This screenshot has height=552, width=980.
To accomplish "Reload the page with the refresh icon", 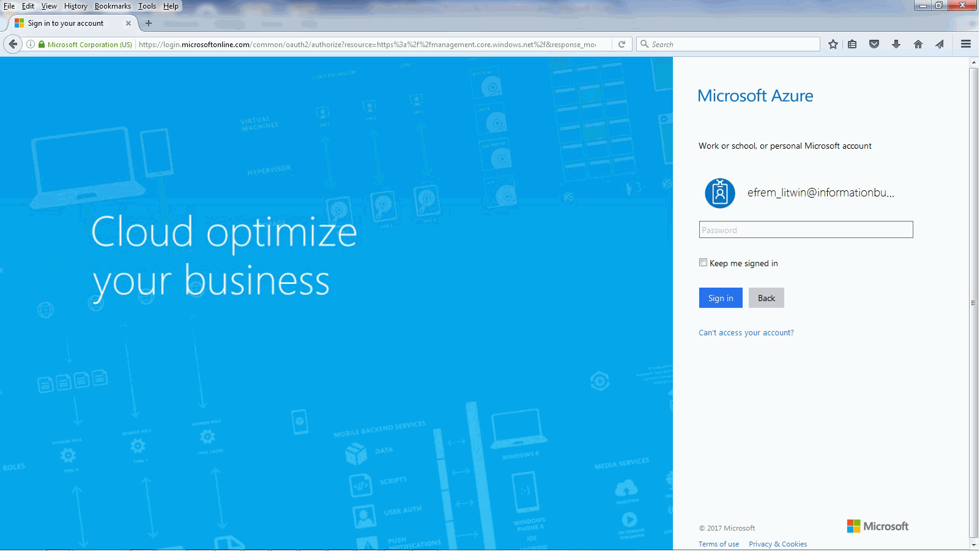I will [622, 44].
